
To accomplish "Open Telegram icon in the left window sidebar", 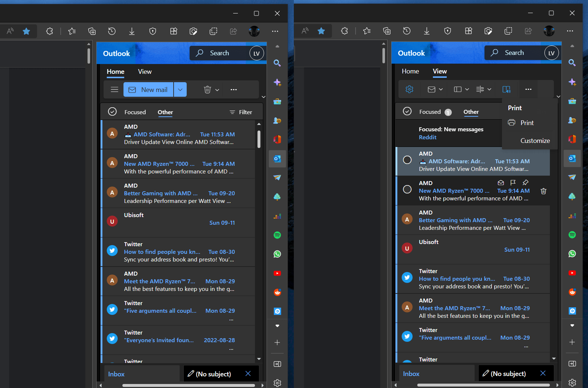I will click(x=277, y=177).
